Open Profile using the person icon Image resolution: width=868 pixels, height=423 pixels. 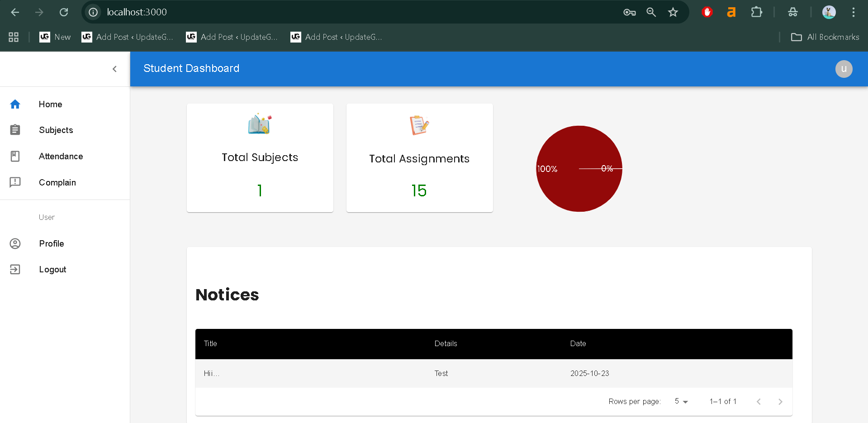click(15, 243)
